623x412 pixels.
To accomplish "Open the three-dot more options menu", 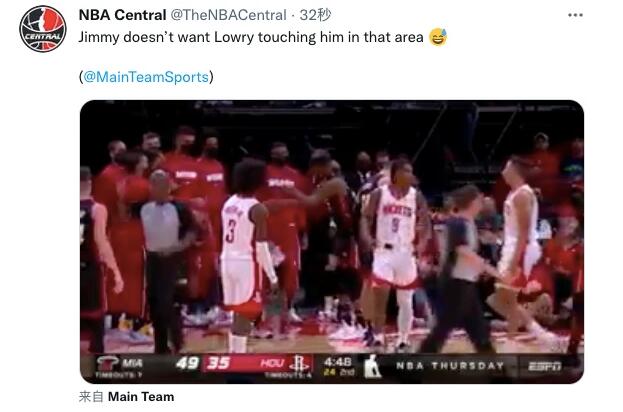I will pyautogui.click(x=575, y=15).
